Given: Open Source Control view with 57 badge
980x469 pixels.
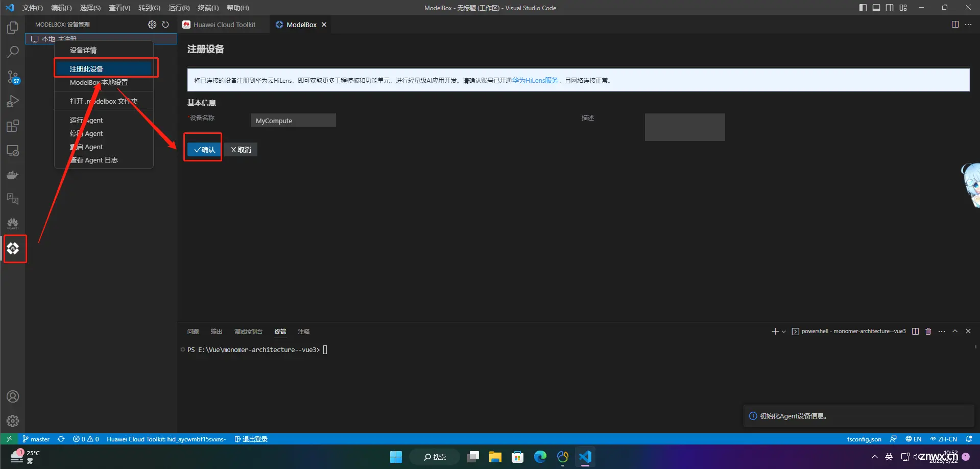Looking at the screenshot, I should pos(13,77).
